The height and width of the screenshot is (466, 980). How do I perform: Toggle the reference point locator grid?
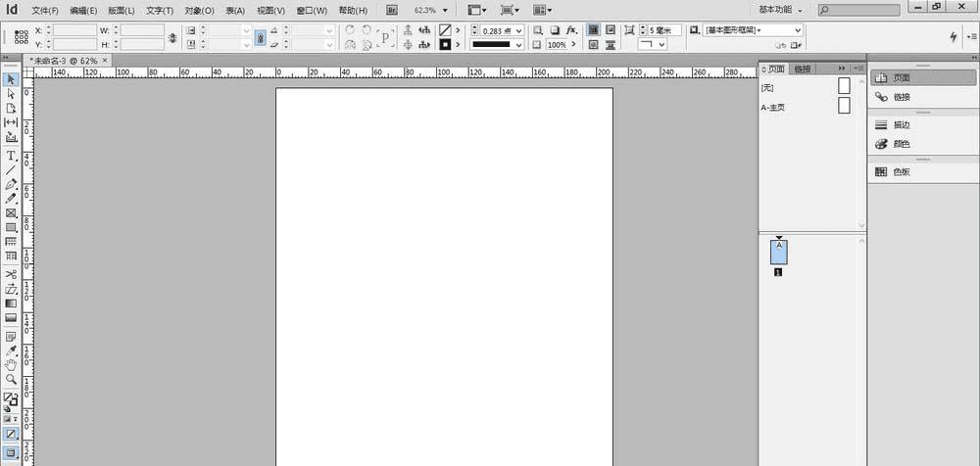(20, 37)
